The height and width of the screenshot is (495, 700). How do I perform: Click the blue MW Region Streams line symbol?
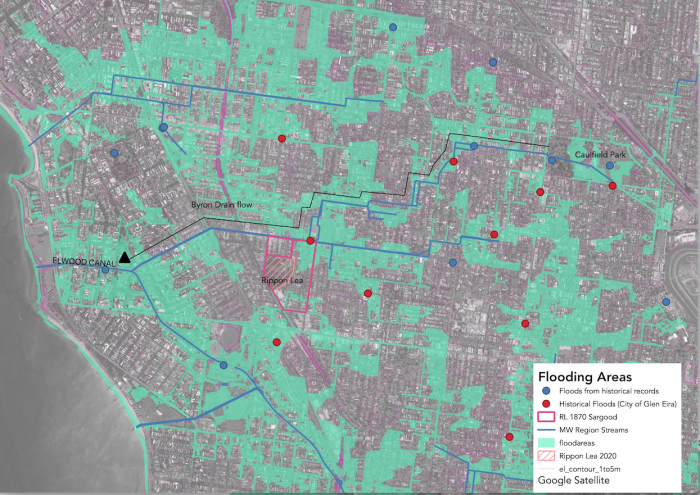pyautogui.click(x=546, y=429)
